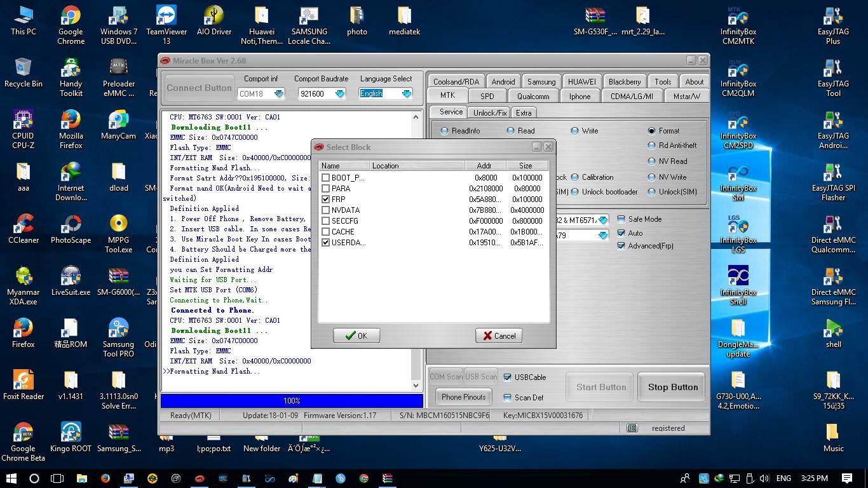Open the InfinityBox CM2QLM desktop icon
Screen dimensions: 868x488
tap(738, 78)
